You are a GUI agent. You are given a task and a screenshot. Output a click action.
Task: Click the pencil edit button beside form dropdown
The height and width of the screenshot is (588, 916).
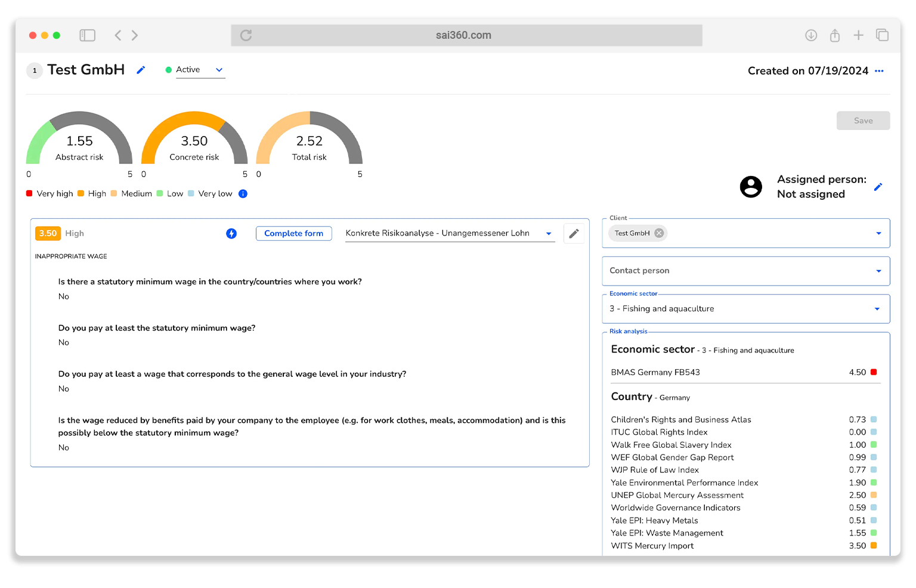[x=574, y=234]
